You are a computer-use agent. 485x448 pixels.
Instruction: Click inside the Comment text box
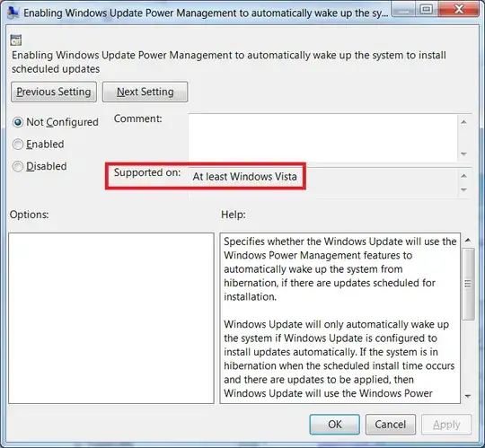coord(323,138)
